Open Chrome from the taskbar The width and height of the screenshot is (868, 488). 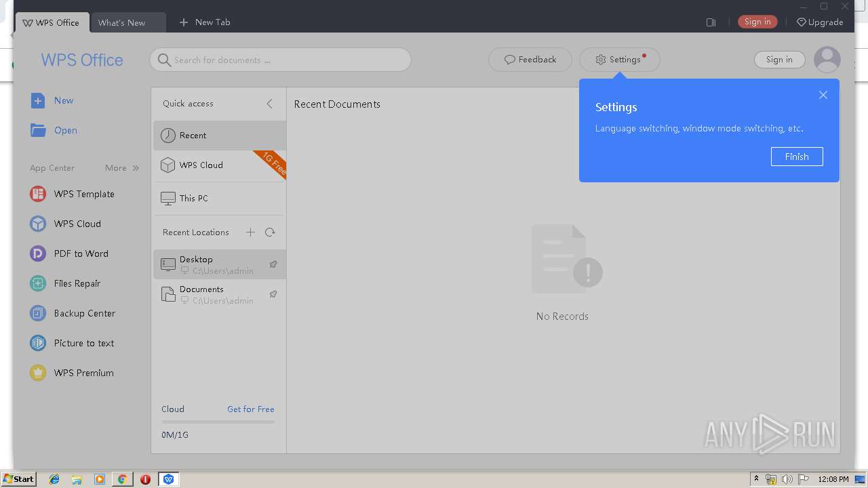pos(122,479)
